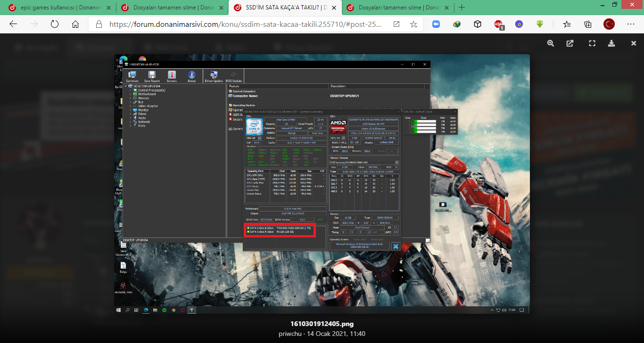The width and height of the screenshot is (644, 343).
Task: Open a new browser tab with the plus
Action: click(462, 8)
